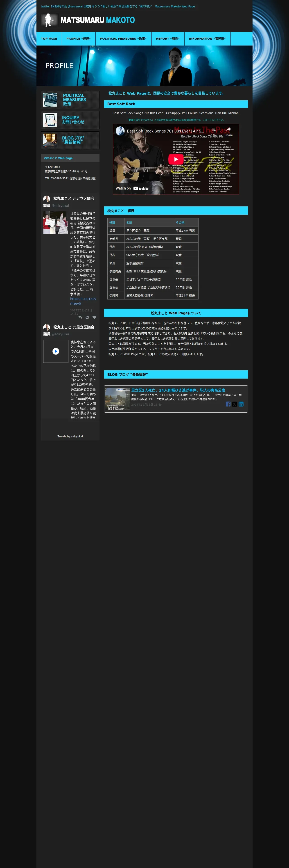Image resolution: width=289 pixels, height=868 pixels.
Task: Open the 足立区2人死亡 blog post title
Action: coord(178,390)
